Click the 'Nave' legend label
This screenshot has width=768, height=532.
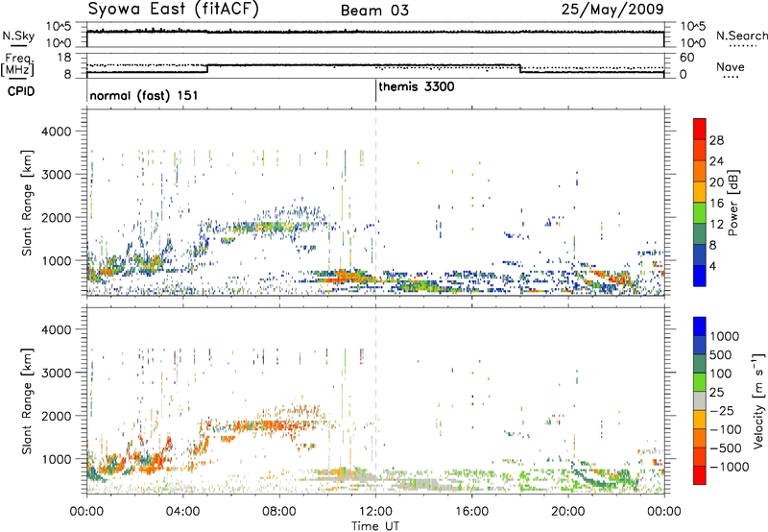click(x=731, y=66)
